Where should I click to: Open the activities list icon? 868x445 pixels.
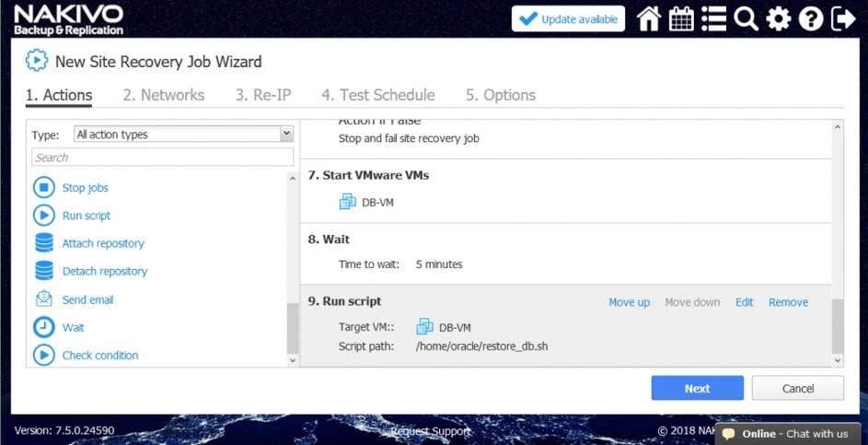713,18
